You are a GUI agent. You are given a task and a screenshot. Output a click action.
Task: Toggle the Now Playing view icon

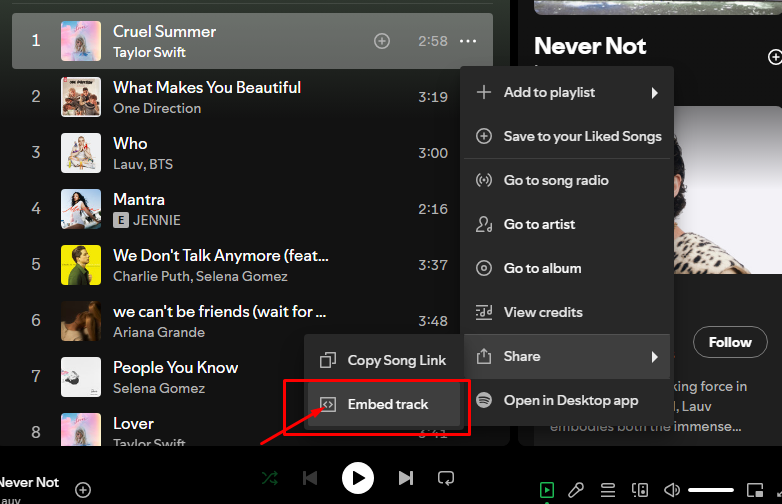pos(547,490)
